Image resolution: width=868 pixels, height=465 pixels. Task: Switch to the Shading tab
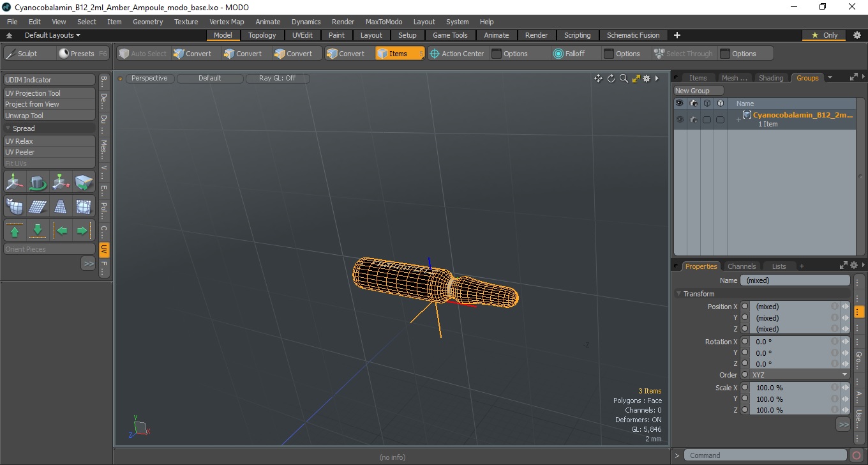(x=771, y=78)
